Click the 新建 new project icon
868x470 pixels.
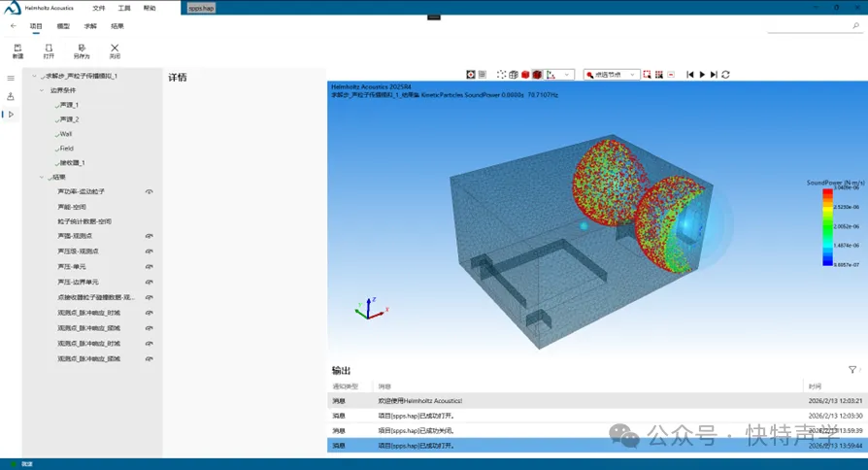coord(17,50)
